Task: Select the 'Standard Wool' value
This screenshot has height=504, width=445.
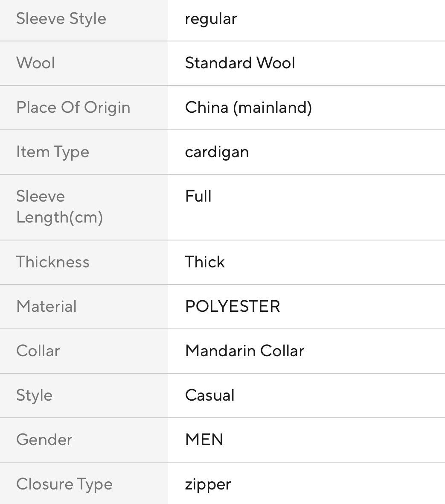Action: pos(240,63)
